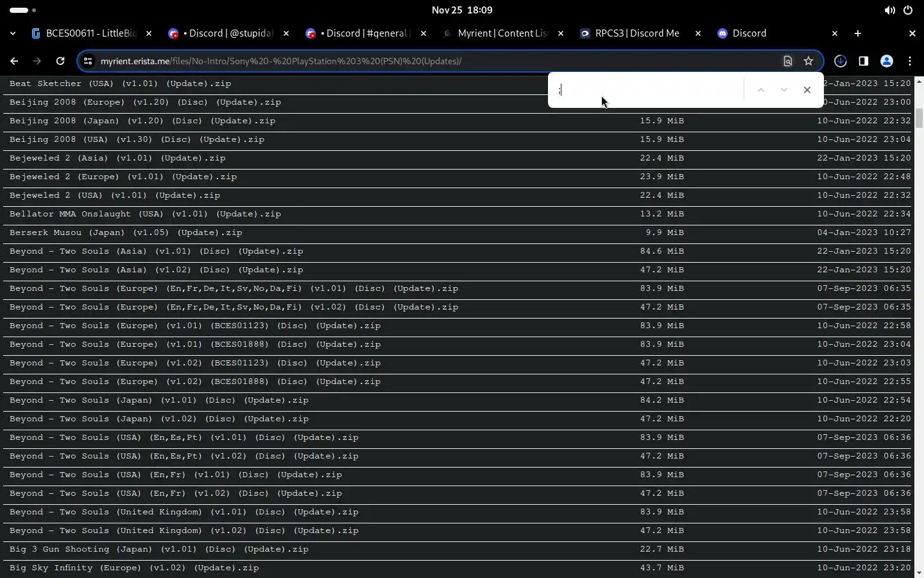Open Beyond Two Souls (USA) (En,Fr) (v1.01) zip
This screenshot has width=924, height=578.
point(176,475)
